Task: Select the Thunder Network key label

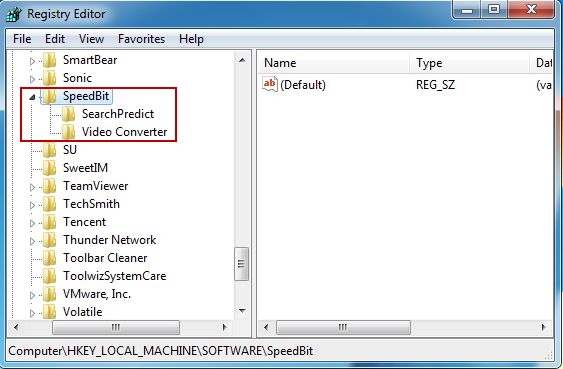Action: [110, 240]
